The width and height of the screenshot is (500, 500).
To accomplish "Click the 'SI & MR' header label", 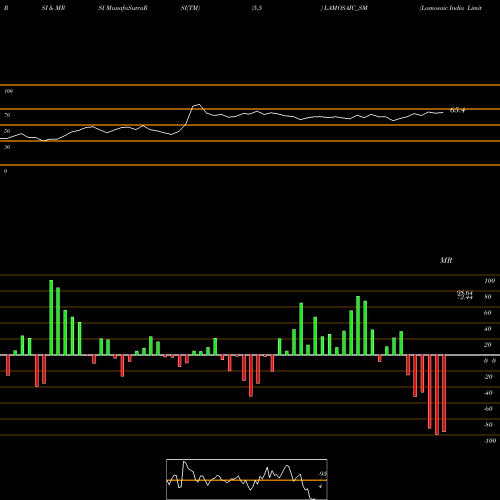I will (x=53, y=8).
